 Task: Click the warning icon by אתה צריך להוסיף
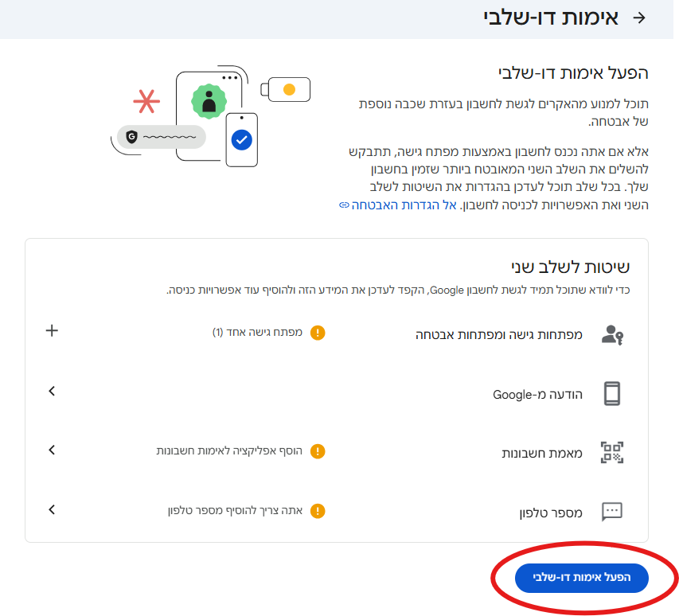click(x=318, y=511)
